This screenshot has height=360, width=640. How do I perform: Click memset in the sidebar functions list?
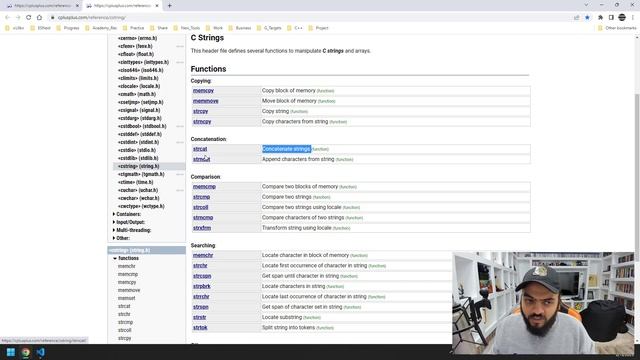[127, 298]
